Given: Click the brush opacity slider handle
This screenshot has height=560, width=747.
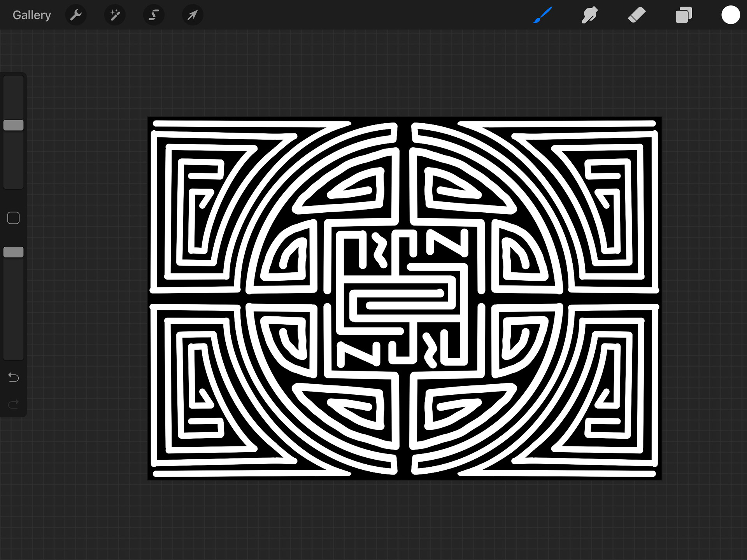Looking at the screenshot, I should 14,252.
